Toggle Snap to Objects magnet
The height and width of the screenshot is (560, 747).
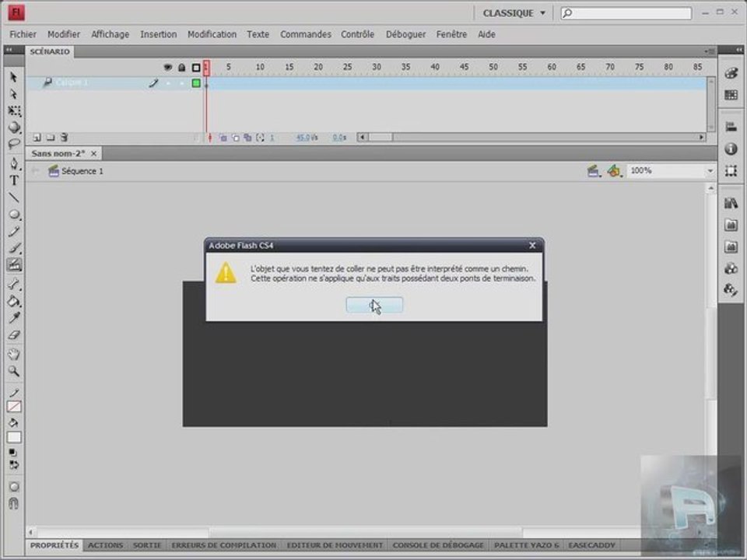coord(14,503)
